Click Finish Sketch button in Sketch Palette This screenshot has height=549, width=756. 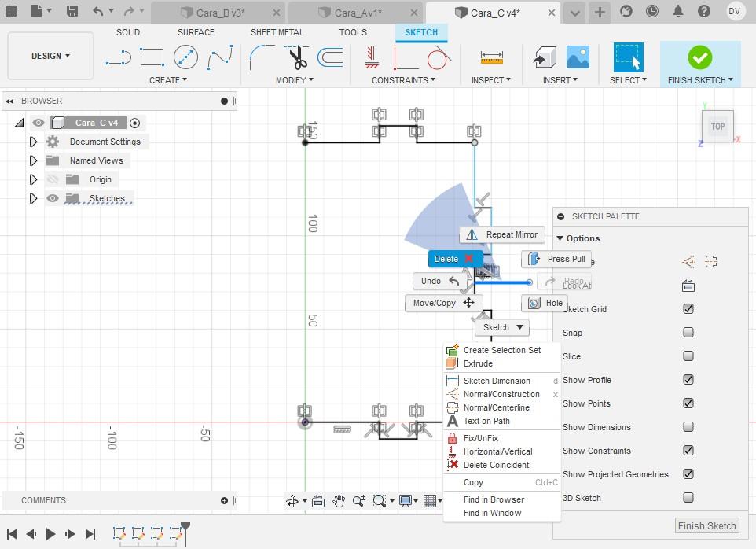click(x=706, y=526)
